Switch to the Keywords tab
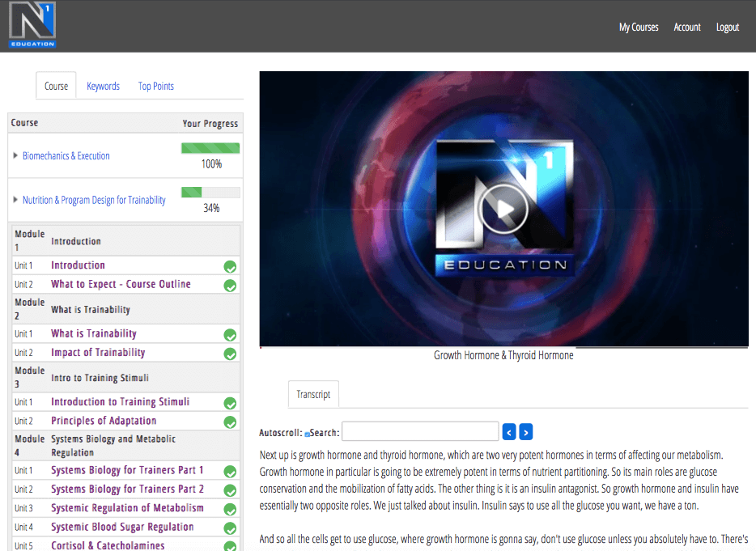This screenshot has width=756, height=551. (103, 85)
